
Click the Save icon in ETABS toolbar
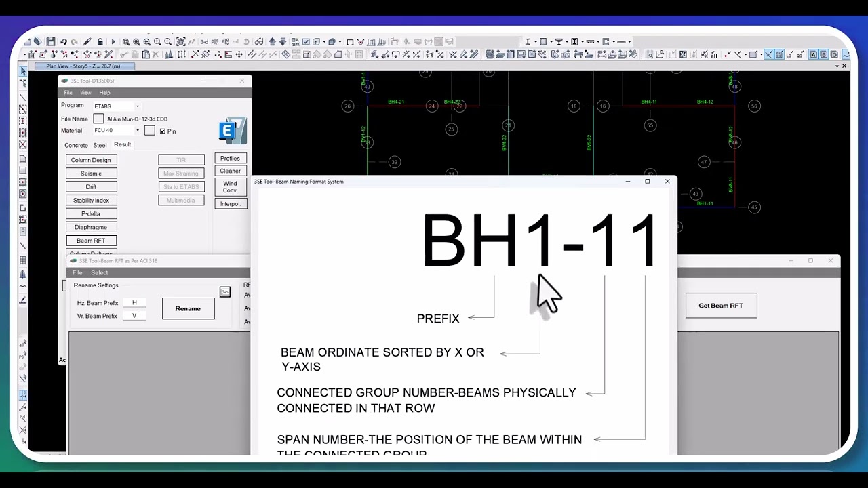click(x=51, y=41)
